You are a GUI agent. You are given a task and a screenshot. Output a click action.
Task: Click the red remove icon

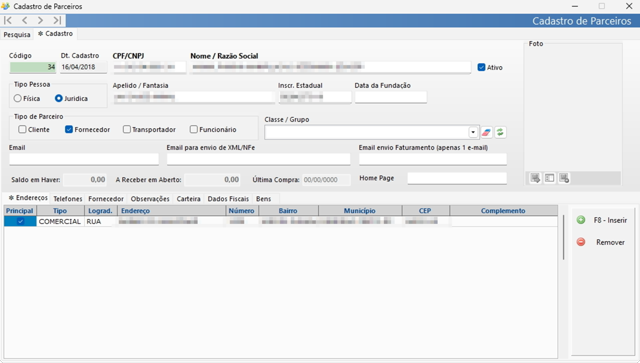[580, 242]
